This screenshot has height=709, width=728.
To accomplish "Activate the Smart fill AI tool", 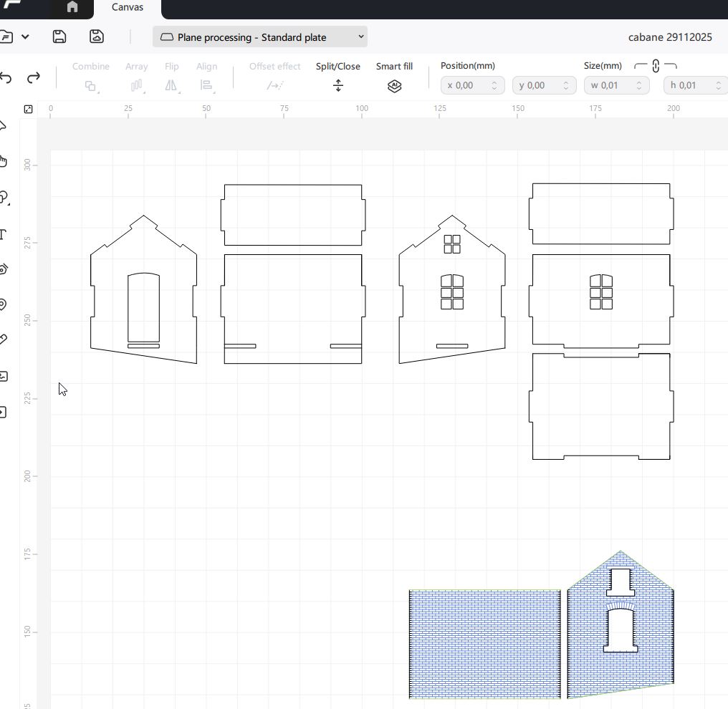I will coord(394,85).
